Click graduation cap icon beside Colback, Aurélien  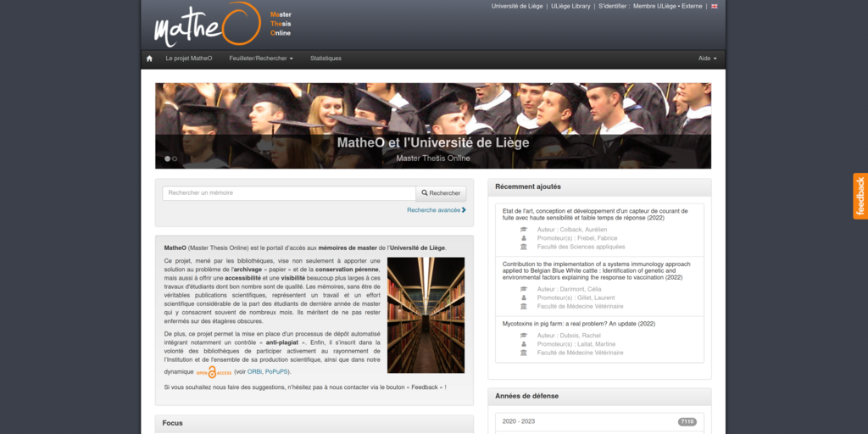[x=524, y=230]
